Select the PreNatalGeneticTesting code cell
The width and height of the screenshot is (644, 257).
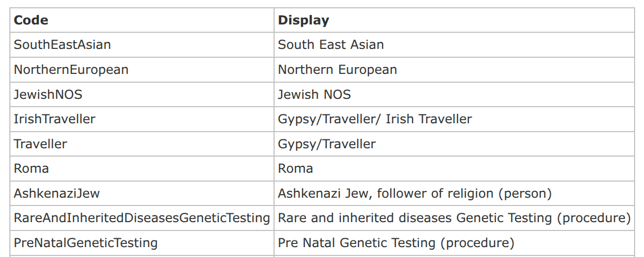pos(85,243)
